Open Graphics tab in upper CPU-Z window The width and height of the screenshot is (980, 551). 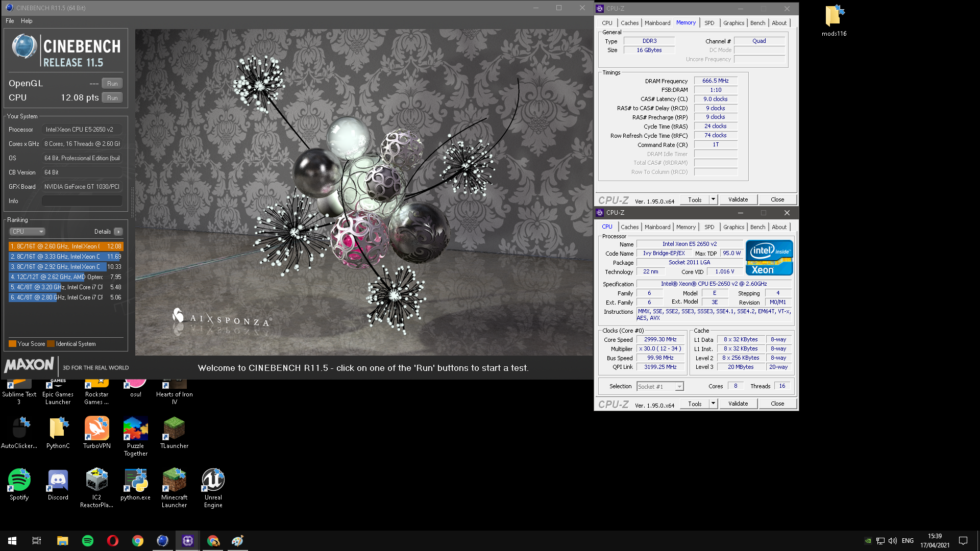pos(733,23)
